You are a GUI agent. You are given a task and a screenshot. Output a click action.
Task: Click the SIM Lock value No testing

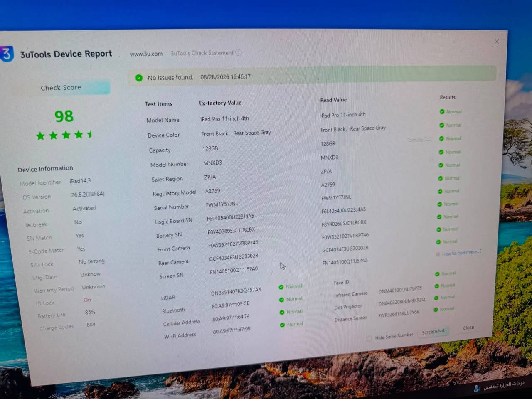pos(92,261)
